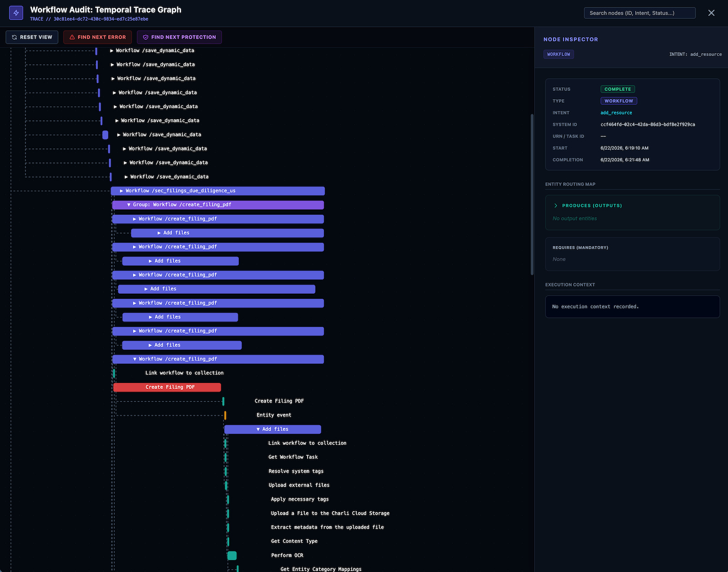728x572 pixels.
Task: Select the teal Perform OCR timeline block
Action: 232,555
